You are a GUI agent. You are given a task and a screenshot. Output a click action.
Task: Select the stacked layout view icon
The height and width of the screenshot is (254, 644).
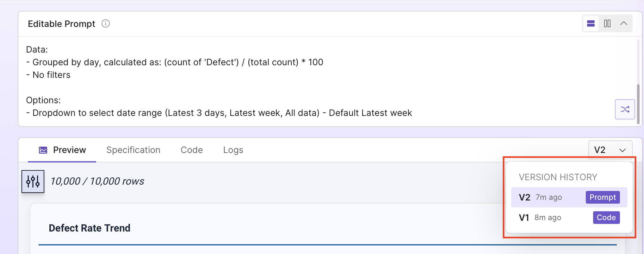click(x=591, y=23)
